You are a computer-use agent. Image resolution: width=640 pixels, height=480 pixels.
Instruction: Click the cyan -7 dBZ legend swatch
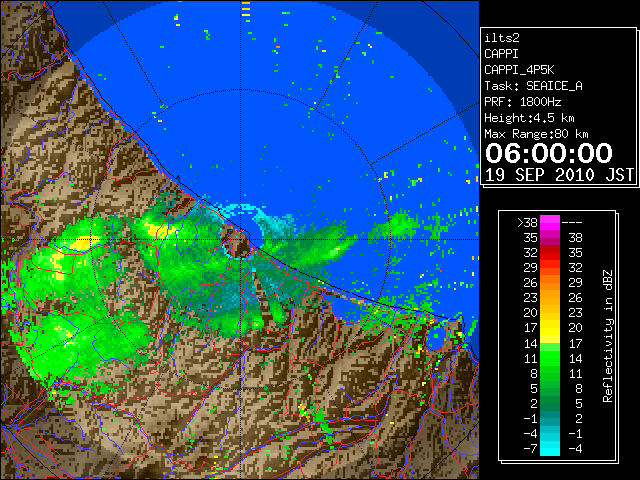[x=550, y=449]
